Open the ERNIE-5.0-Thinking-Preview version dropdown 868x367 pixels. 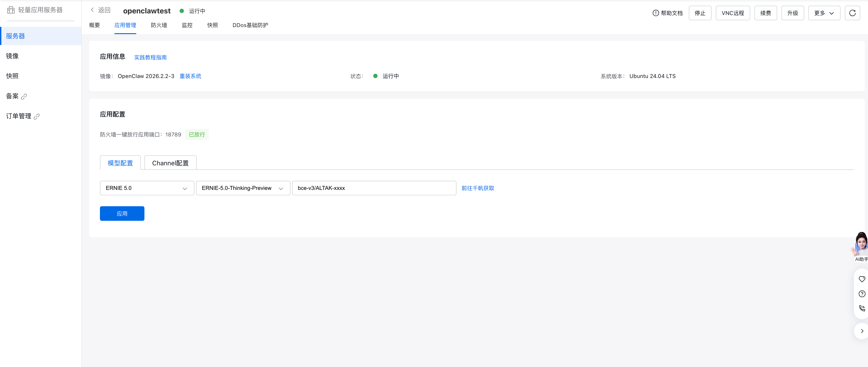[243, 188]
